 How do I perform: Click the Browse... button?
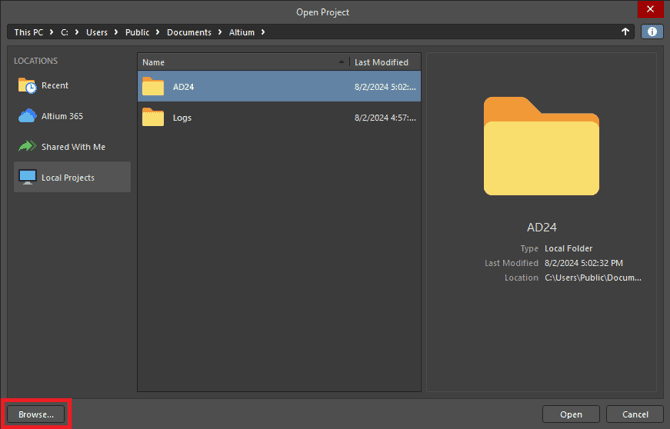[x=36, y=414]
